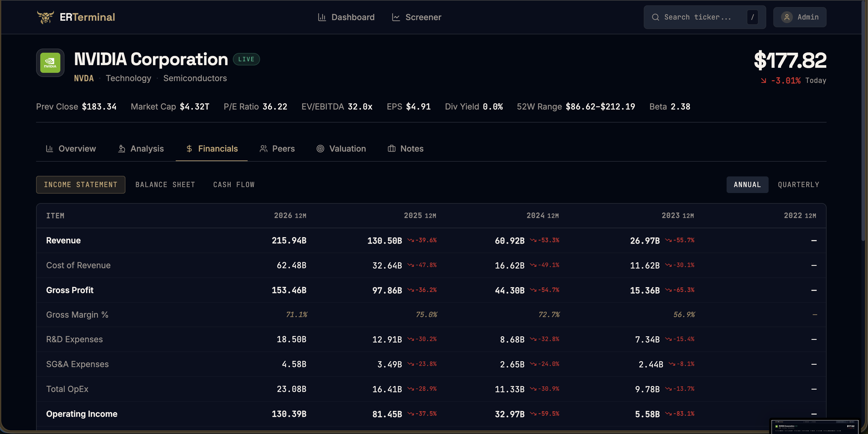Click the Valuation target icon

[320, 149]
